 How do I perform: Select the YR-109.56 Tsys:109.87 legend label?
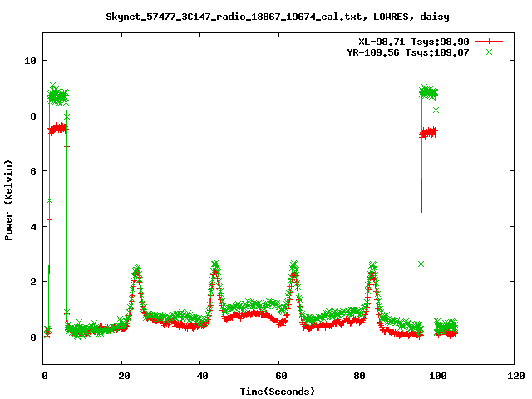point(408,52)
